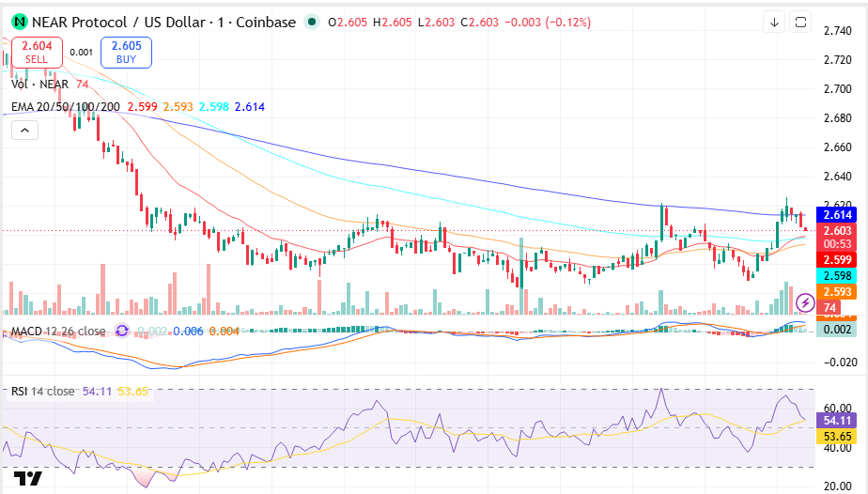Click the EMA 100 value 2.598 in legend
868x494 pixels.
[213, 107]
